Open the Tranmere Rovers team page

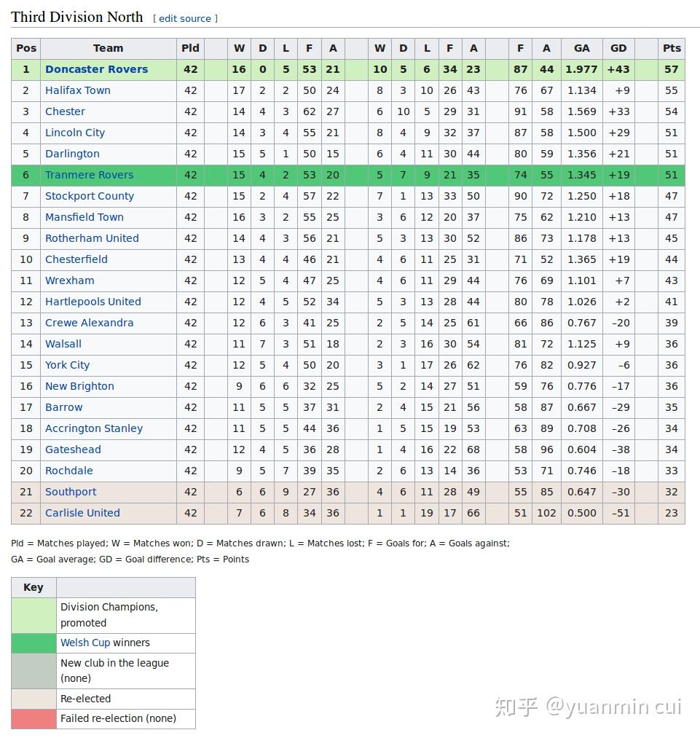(89, 175)
